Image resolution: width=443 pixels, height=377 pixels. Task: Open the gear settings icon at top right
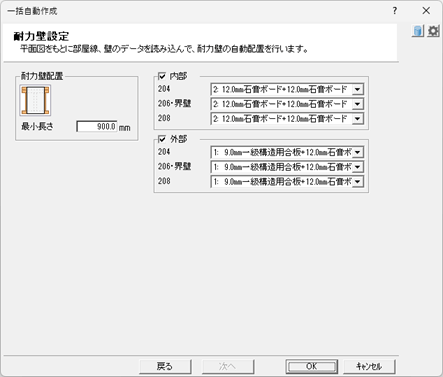[433, 31]
